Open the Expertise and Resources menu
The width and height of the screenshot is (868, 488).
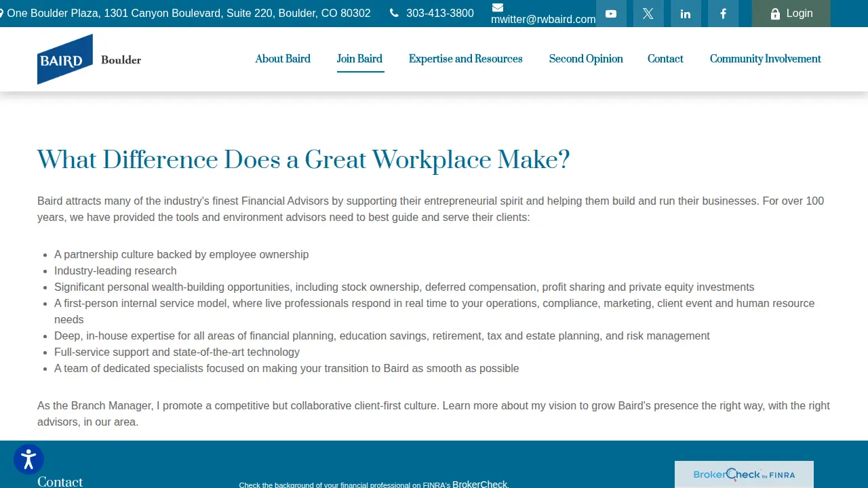(x=466, y=59)
